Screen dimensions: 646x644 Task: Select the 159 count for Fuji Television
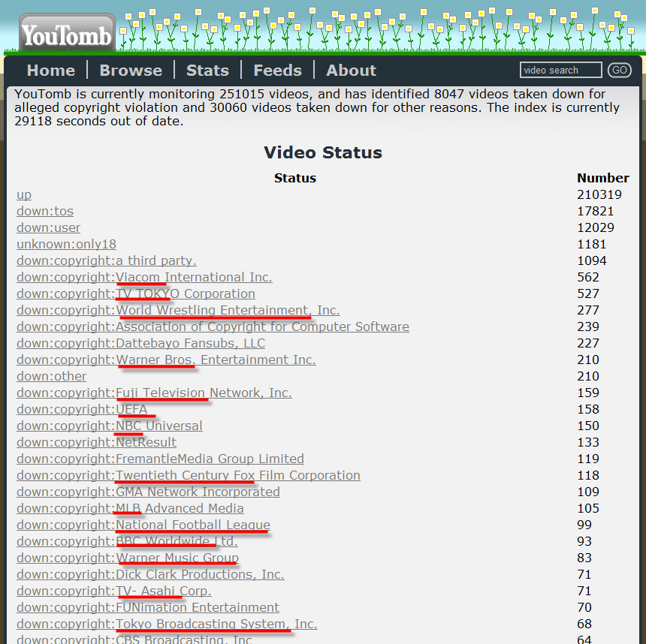(588, 393)
